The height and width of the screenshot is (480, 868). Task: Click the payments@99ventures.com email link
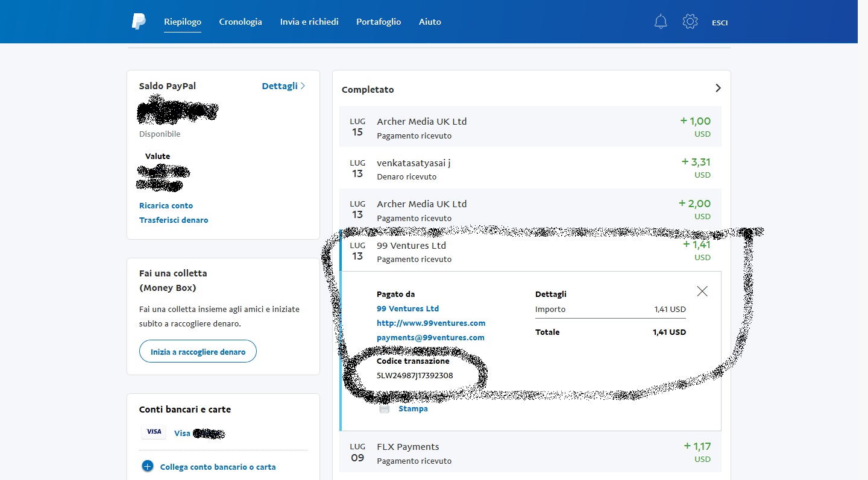430,337
